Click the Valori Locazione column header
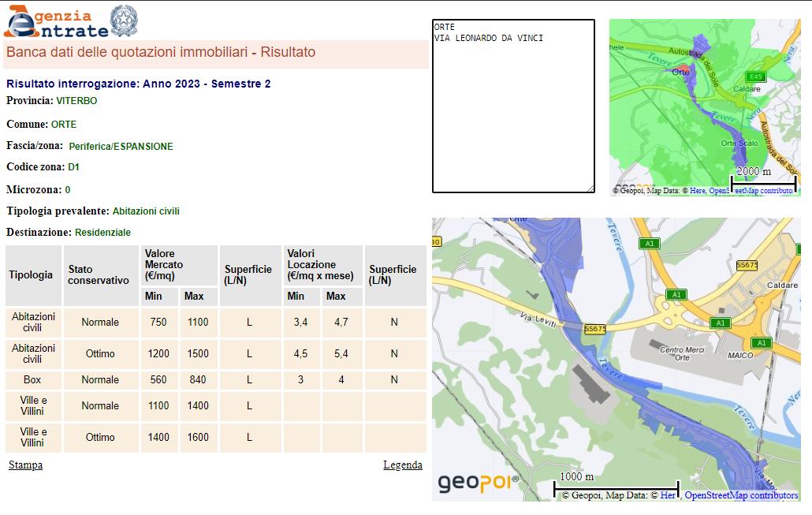This screenshot has width=812, height=515. 322,265
